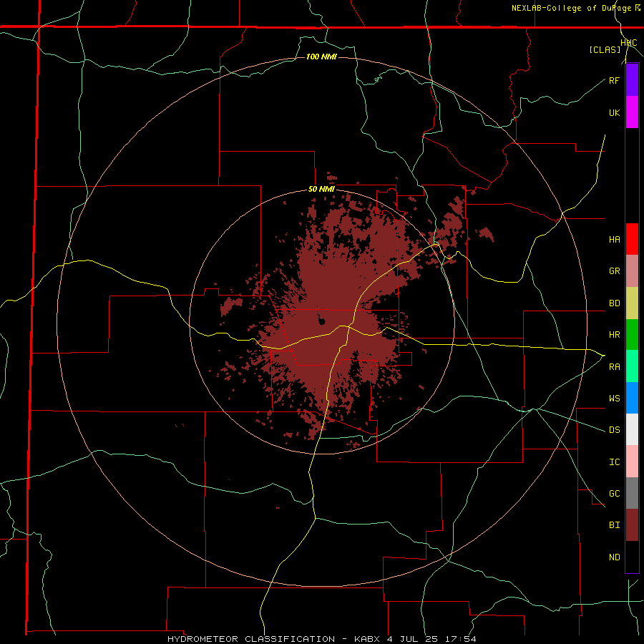Click the WS blue legend swatch
The image size is (644, 644).
pyautogui.click(x=632, y=398)
